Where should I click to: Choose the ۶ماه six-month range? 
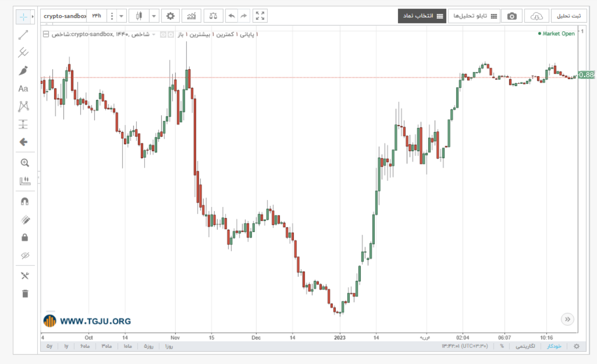(x=85, y=346)
